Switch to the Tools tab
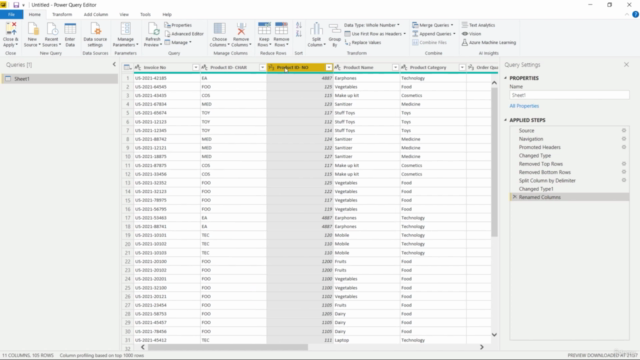The image size is (640, 360). coord(145,14)
